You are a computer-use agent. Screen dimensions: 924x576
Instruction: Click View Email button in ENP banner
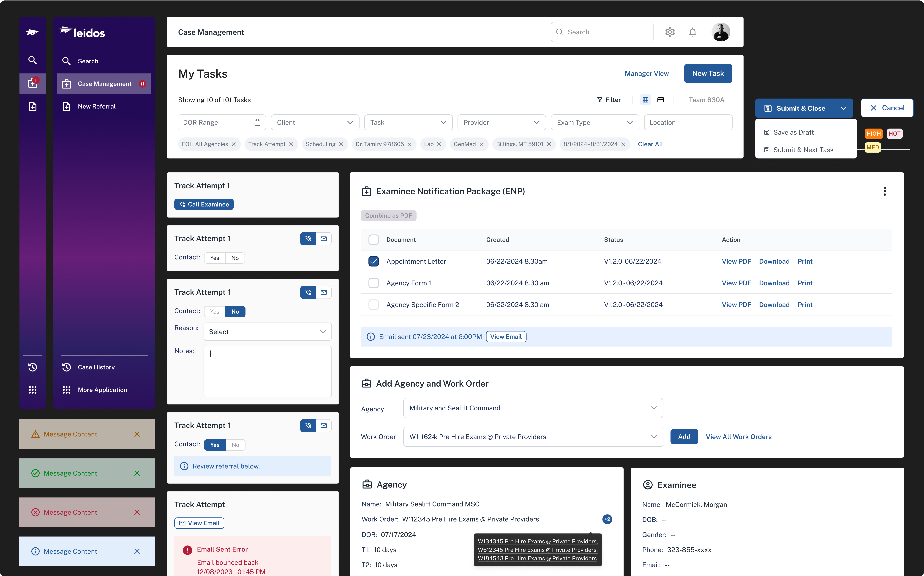point(506,337)
